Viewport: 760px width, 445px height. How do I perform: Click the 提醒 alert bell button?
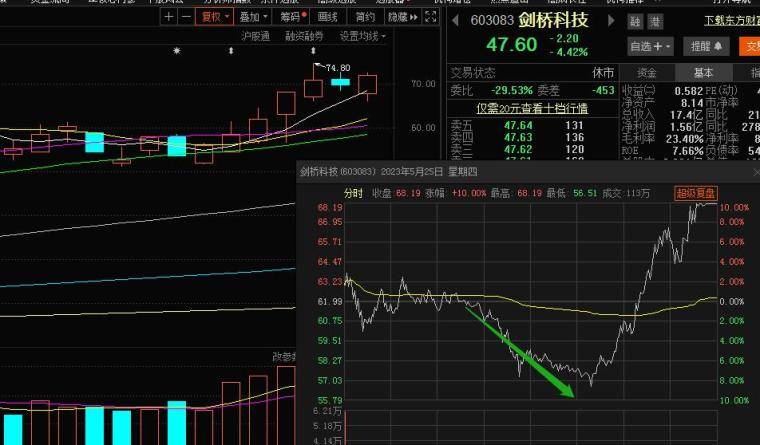(x=706, y=47)
